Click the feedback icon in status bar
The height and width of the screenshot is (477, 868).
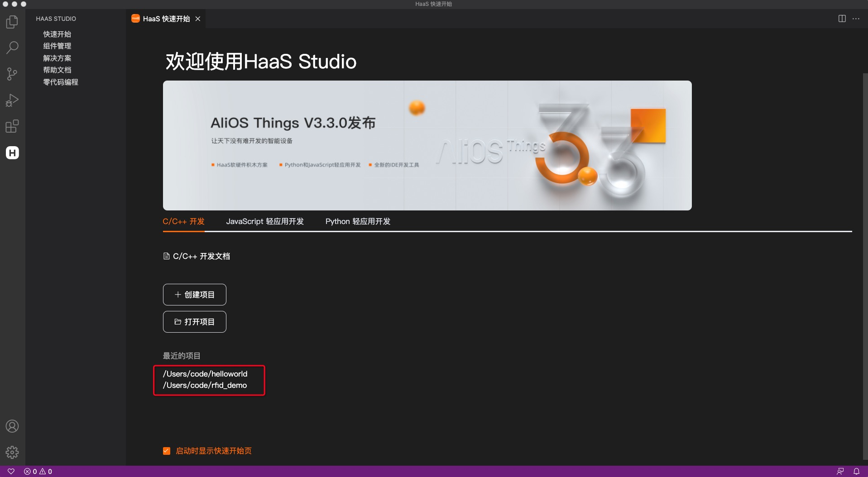[x=840, y=471]
